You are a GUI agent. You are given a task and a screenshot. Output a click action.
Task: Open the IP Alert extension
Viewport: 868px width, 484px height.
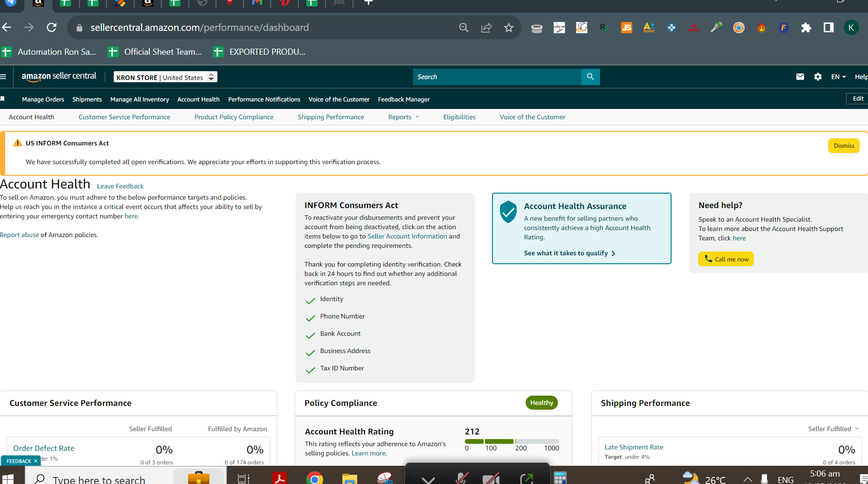694,28
